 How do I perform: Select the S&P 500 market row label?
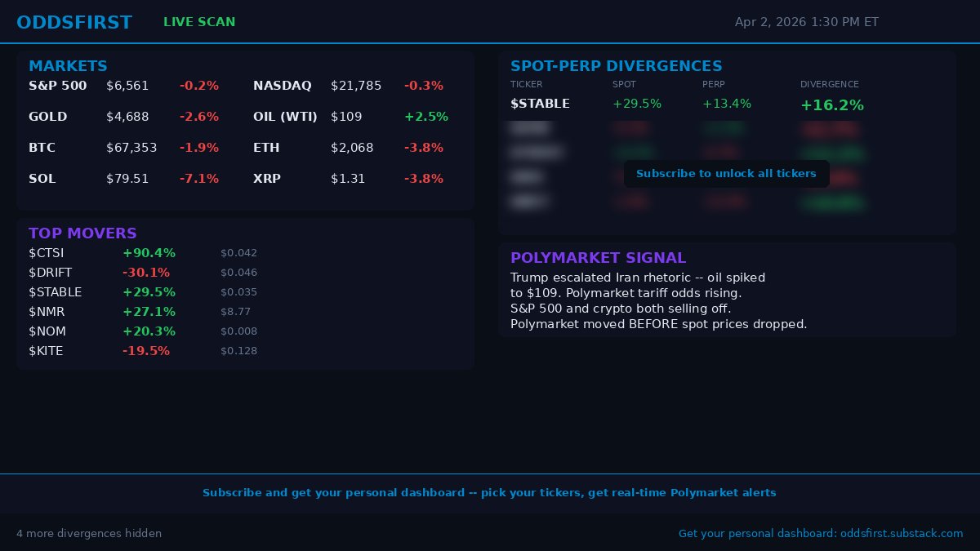(x=57, y=86)
